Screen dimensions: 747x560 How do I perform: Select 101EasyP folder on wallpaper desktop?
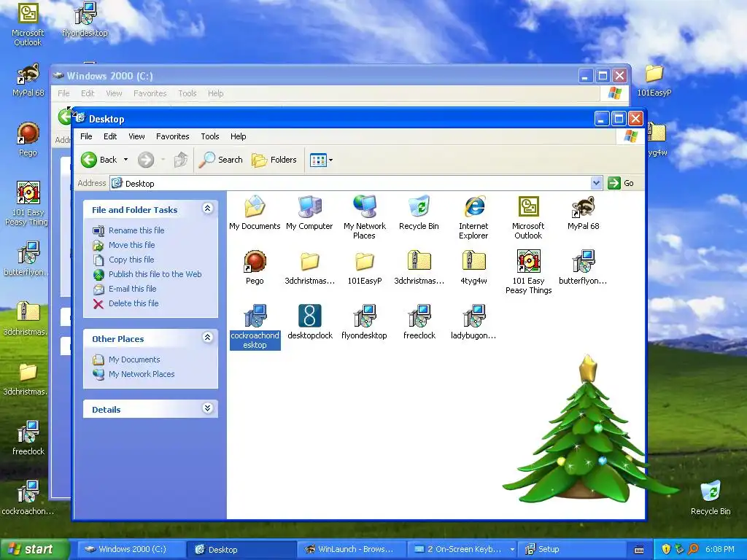point(654,80)
